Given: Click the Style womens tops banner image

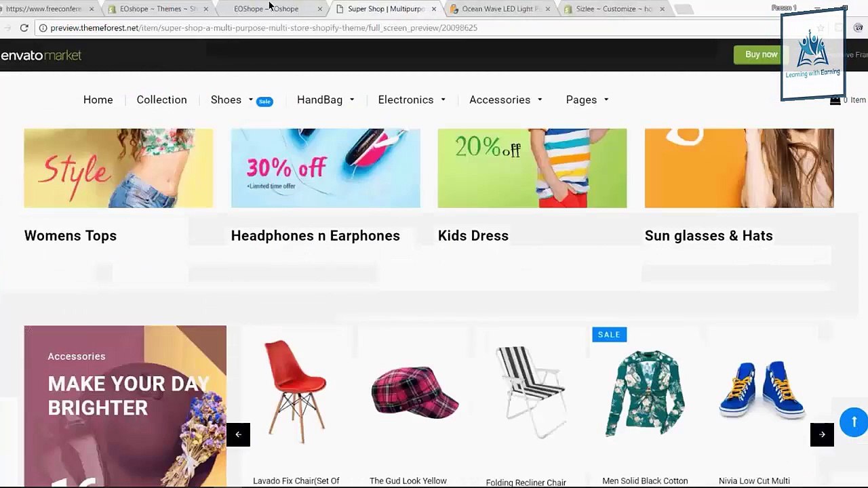Looking at the screenshot, I should coord(119,168).
